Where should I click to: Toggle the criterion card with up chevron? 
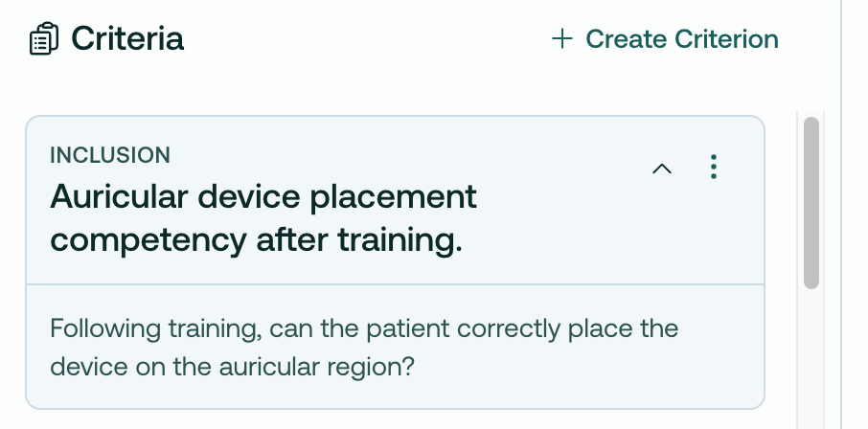coord(662,169)
